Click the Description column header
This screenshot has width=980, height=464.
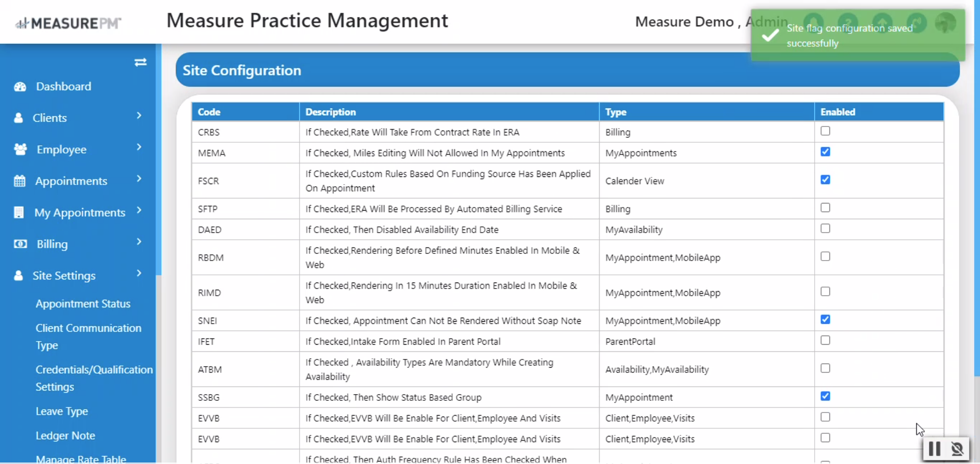(449, 112)
